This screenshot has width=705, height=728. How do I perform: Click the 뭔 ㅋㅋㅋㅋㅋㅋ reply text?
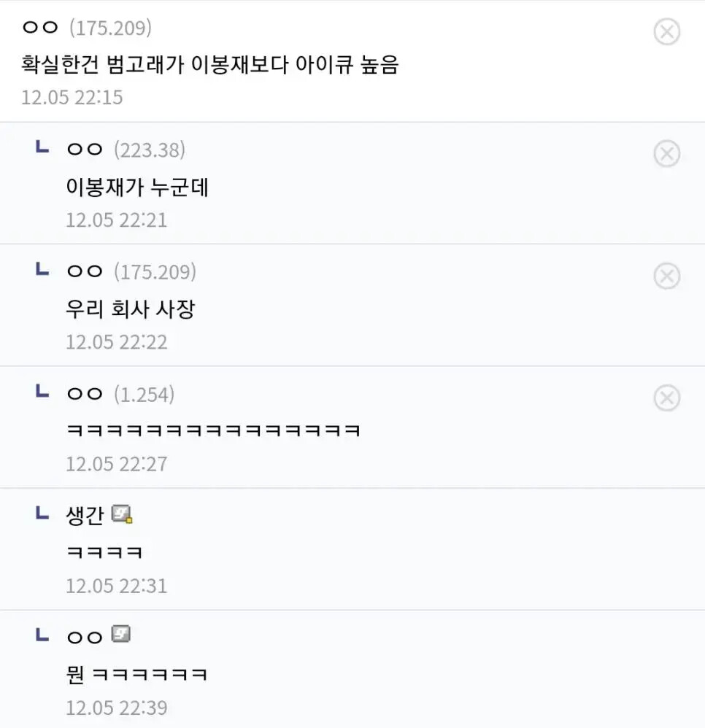tap(136, 674)
